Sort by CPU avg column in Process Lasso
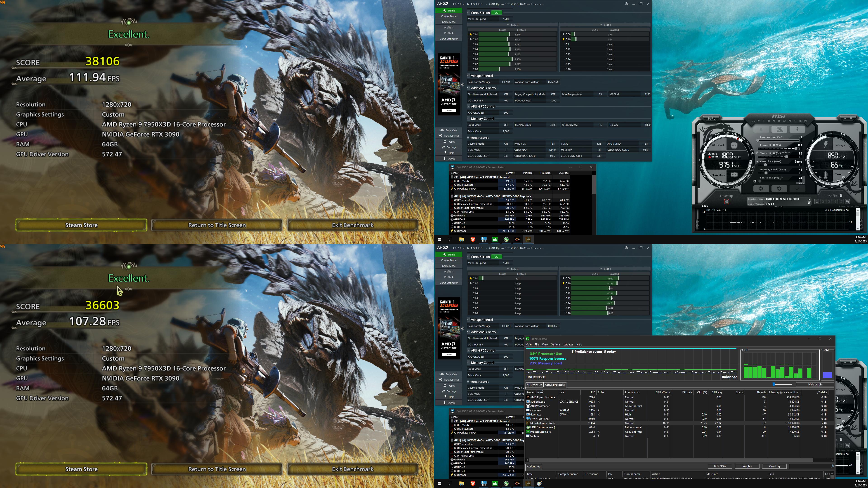Screen dimensions: 868x488 (716, 392)
